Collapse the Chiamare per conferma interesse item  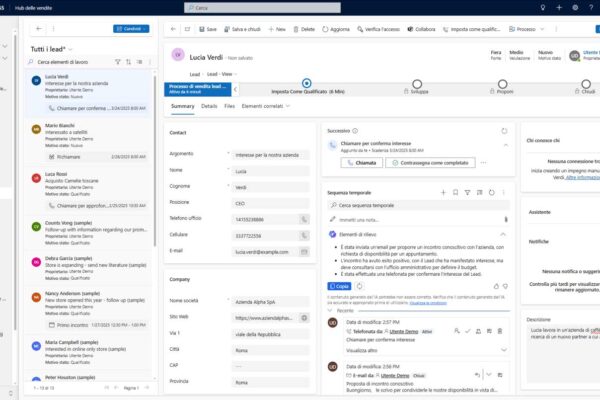pyautogui.click(x=506, y=145)
